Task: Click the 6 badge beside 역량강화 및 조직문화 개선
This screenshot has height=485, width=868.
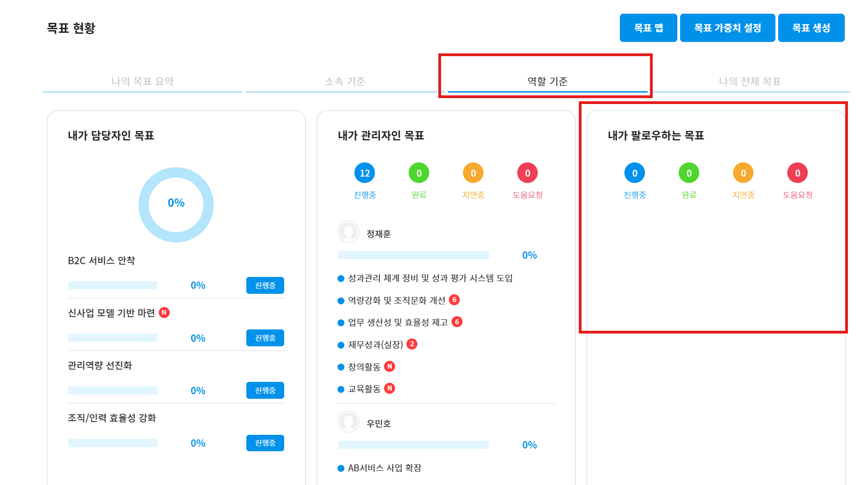Action: 454,300
